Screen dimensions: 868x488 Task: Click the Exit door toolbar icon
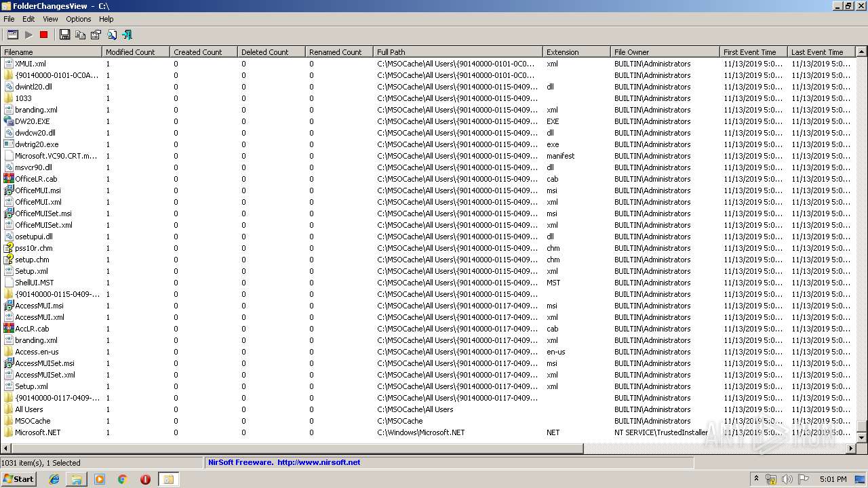pos(127,35)
